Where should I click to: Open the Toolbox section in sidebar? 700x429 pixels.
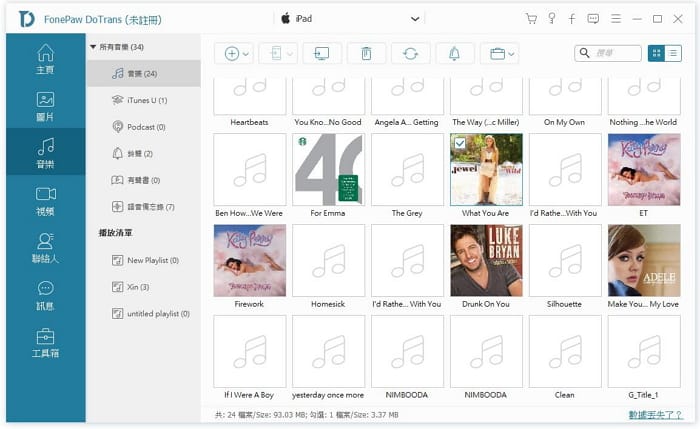(x=46, y=342)
